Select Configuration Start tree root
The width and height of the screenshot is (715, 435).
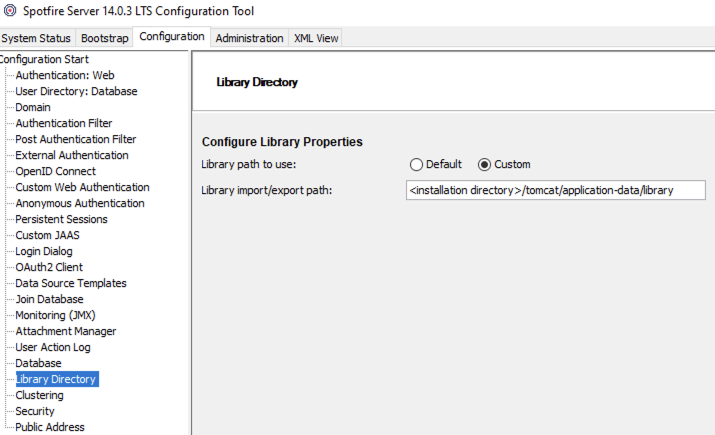45,59
